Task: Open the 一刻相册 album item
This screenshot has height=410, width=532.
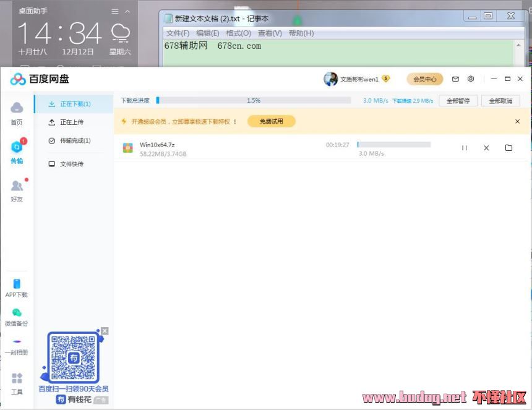Action: [x=16, y=348]
